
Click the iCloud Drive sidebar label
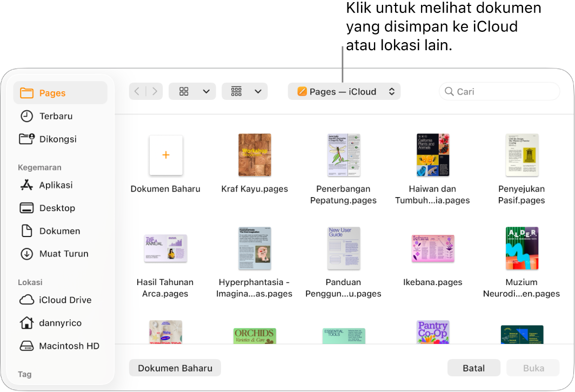[x=65, y=300]
